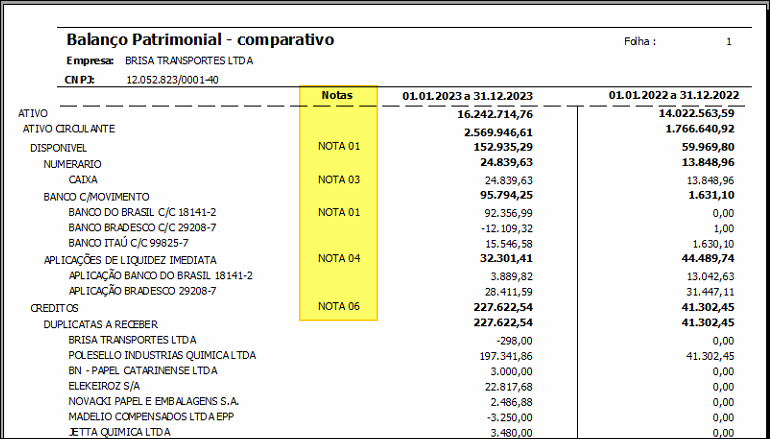Viewport: 770px width, 439px height.
Task: Select the company name BRISA TRANSPORTES LTDA in header
Action: point(189,61)
